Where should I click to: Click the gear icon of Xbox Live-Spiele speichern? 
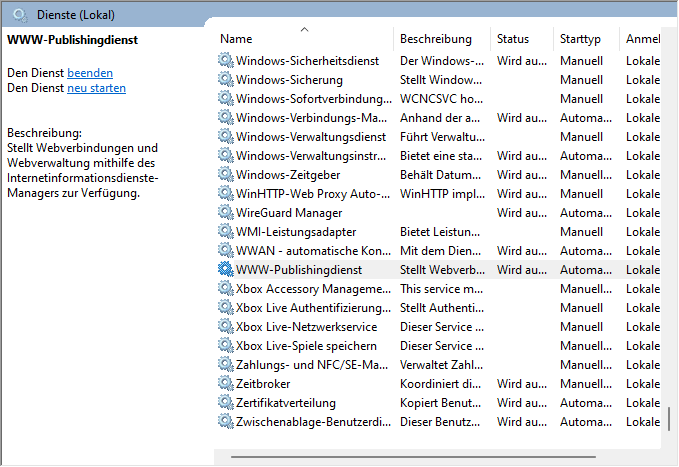[226, 345]
